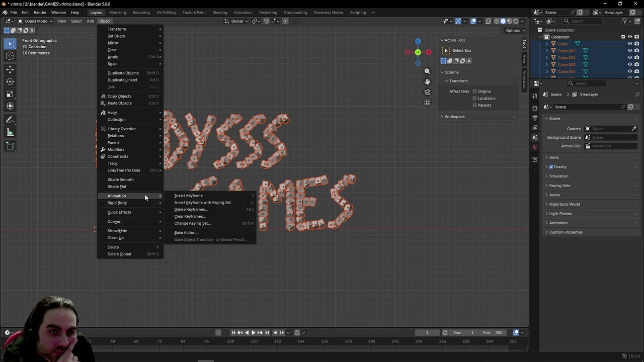Click the zoom view magnifier icon
This screenshot has height=362, width=644.
[427, 71]
